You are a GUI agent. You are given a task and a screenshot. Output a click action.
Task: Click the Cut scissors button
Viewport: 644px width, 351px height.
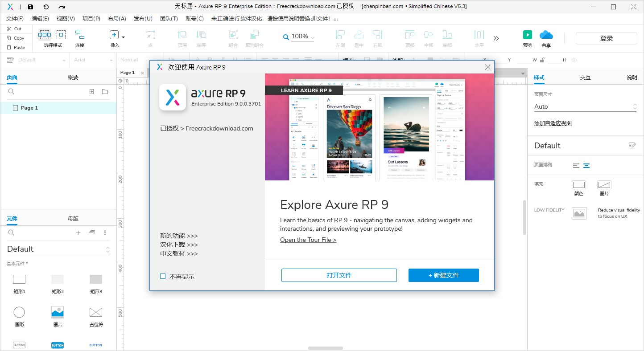click(14, 29)
